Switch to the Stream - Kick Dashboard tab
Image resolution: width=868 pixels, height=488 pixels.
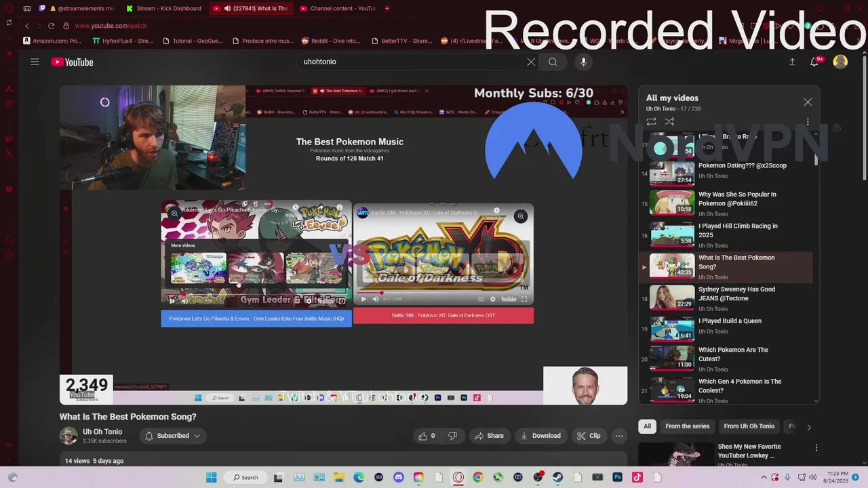coord(164,8)
